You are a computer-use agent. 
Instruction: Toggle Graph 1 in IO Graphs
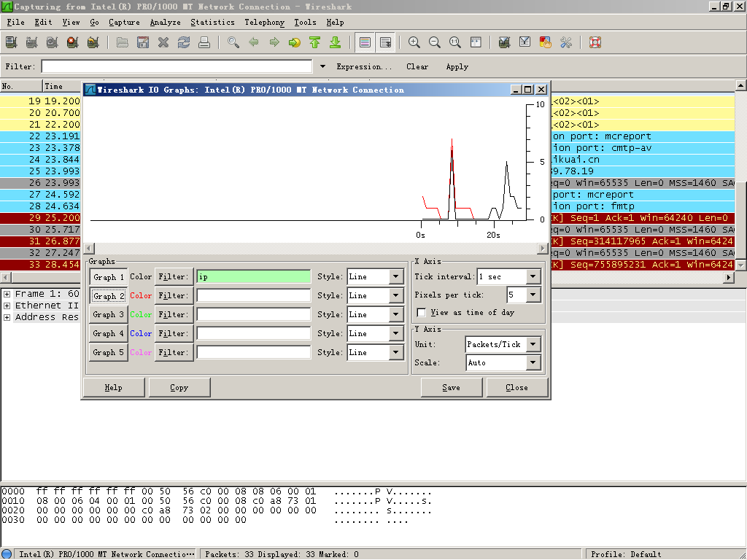pos(109,276)
